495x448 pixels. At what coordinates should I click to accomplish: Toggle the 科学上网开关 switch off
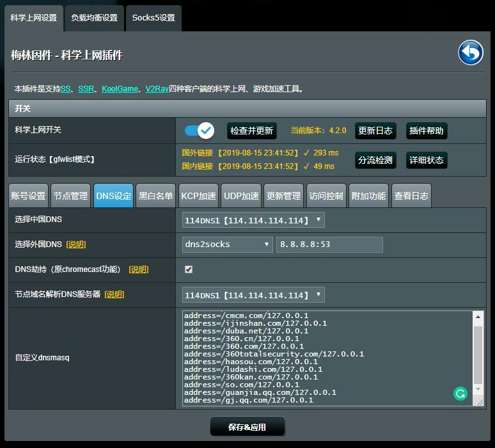[x=200, y=131]
